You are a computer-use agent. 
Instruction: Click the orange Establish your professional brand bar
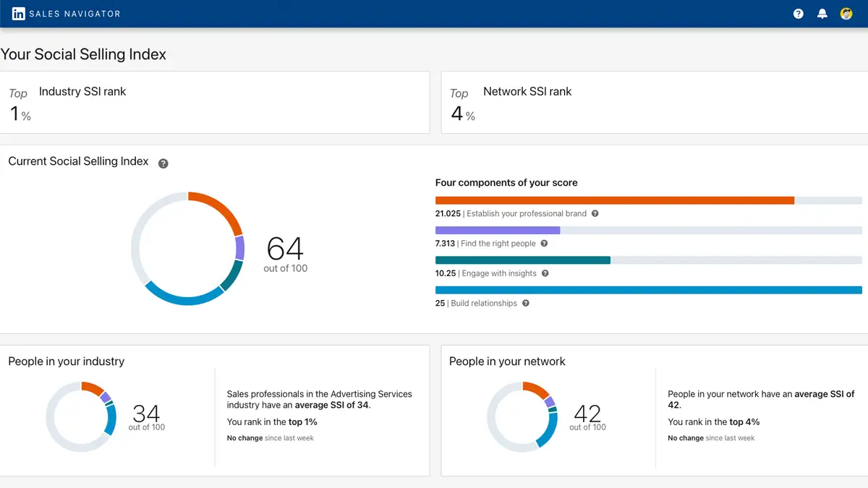tap(614, 200)
